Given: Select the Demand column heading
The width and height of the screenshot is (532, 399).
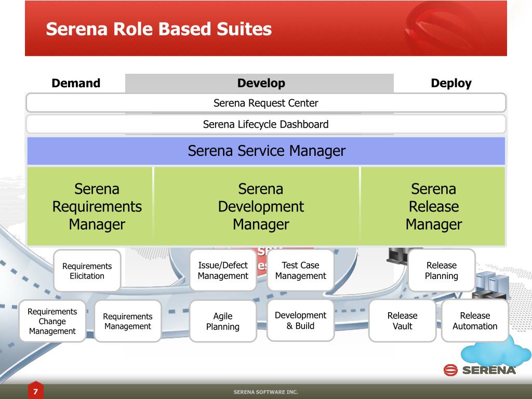Looking at the screenshot, I should pos(76,83).
